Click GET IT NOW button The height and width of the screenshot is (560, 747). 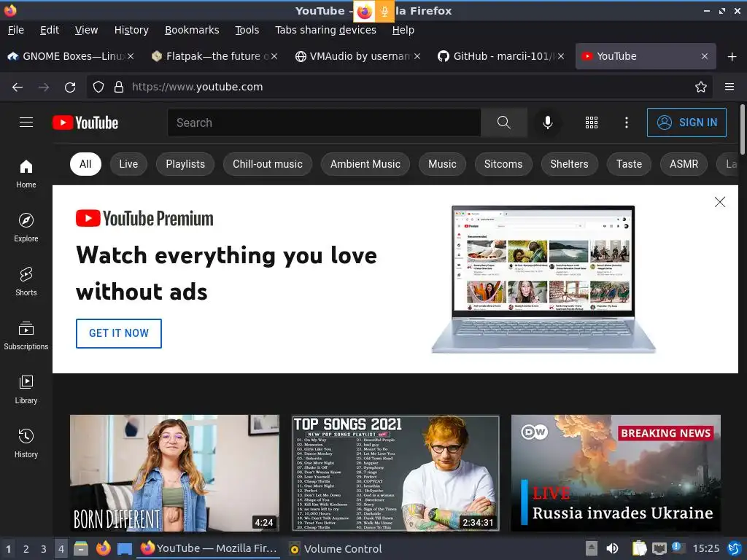(119, 333)
